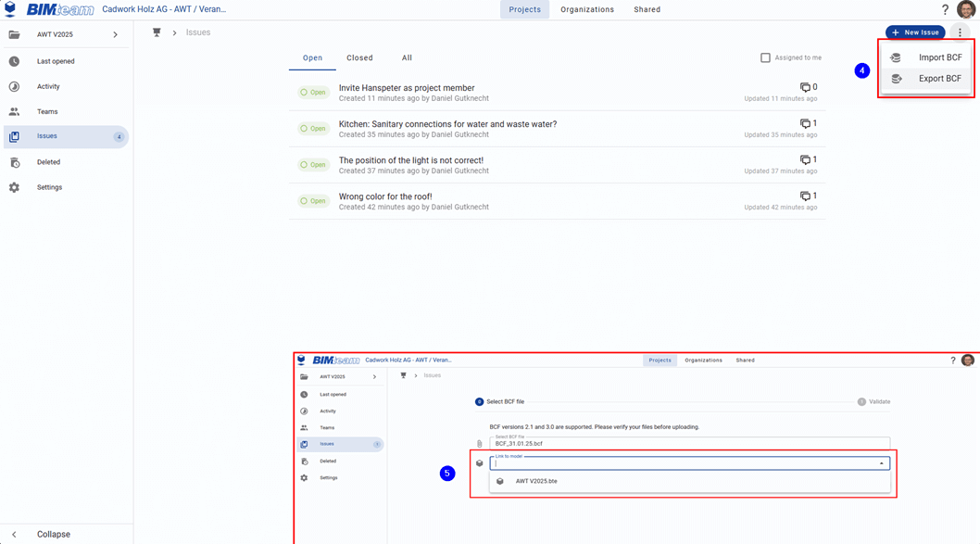Open the user profile avatar

pyautogui.click(x=966, y=10)
